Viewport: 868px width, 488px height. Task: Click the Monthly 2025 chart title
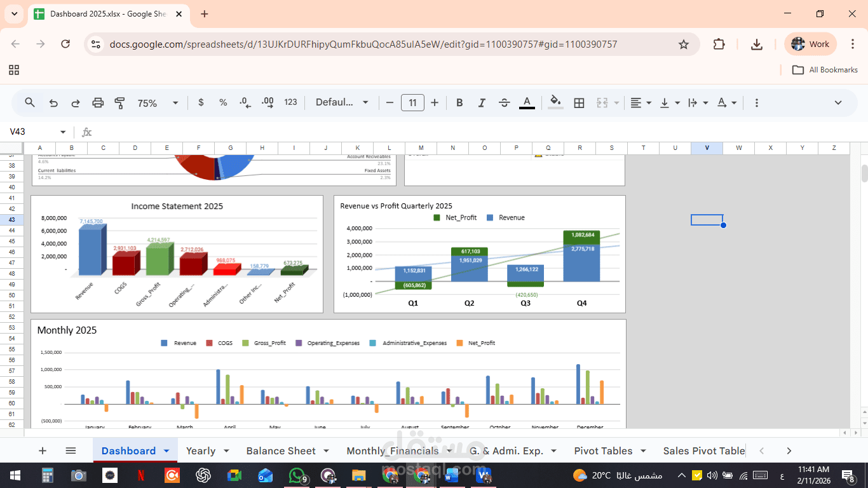(67, 330)
